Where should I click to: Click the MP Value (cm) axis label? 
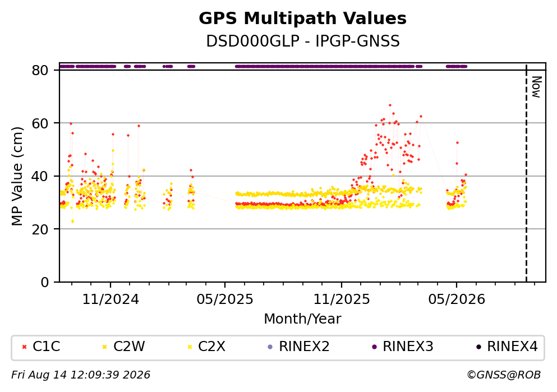point(17,176)
